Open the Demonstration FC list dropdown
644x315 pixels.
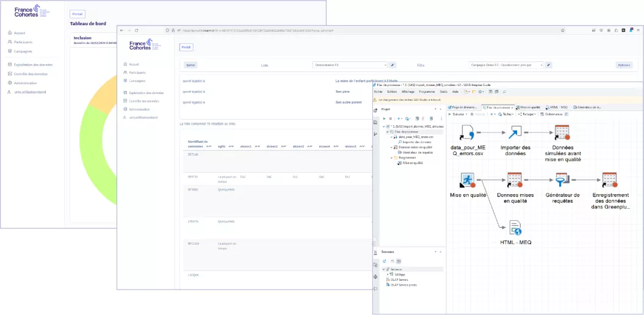pyautogui.click(x=350, y=65)
